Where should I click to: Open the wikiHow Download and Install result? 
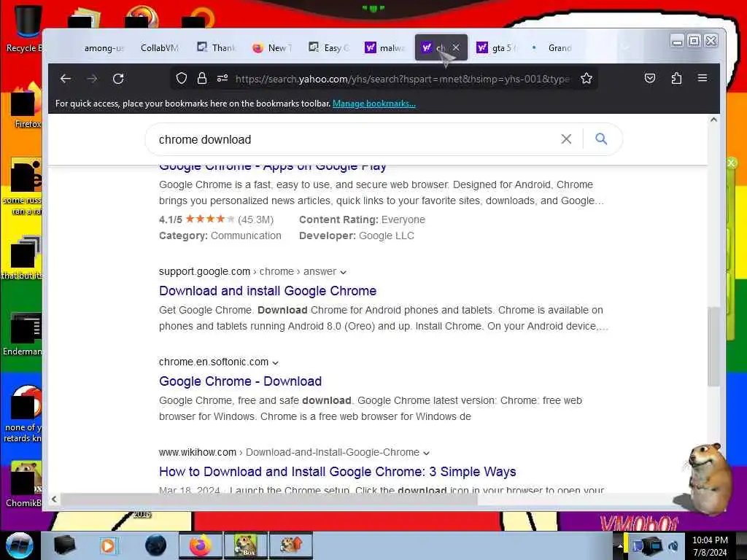(337, 472)
